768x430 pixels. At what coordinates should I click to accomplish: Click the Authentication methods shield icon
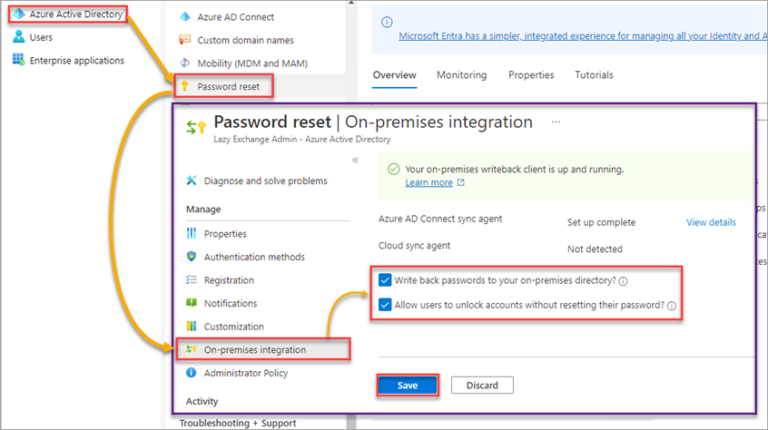(192, 257)
